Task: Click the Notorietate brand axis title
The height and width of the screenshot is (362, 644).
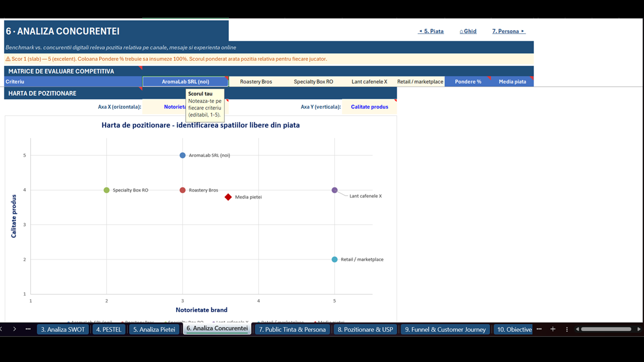Action: click(x=201, y=310)
